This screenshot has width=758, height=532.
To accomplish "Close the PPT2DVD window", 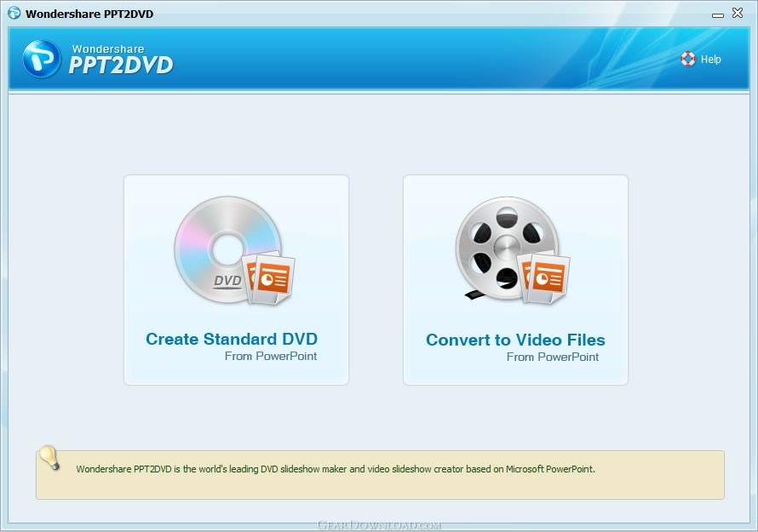I will pos(738,13).
